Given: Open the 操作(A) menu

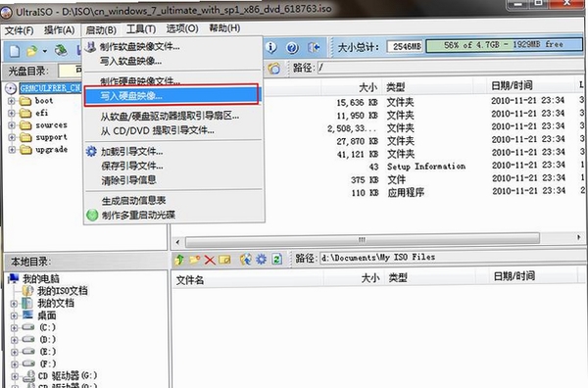Looking at the screenshot, I should point(59,30).
